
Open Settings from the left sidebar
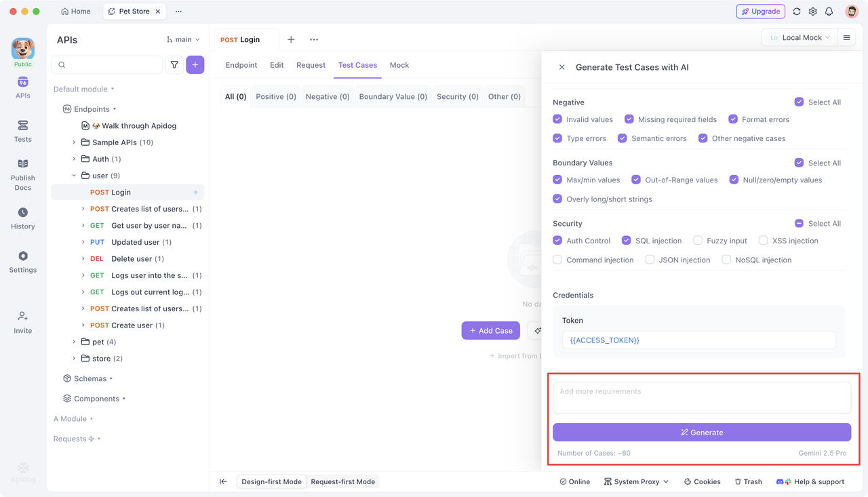[22, 262]
